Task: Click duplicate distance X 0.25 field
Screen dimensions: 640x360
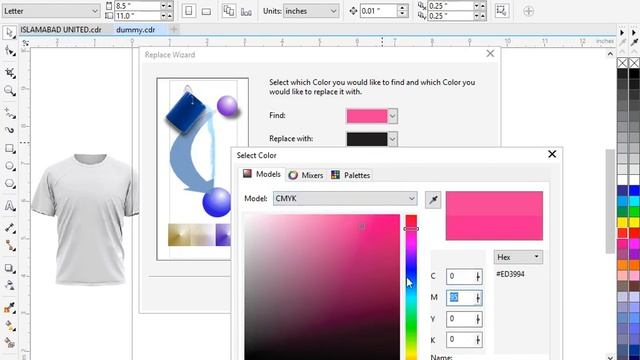Action: pos(451,6)
